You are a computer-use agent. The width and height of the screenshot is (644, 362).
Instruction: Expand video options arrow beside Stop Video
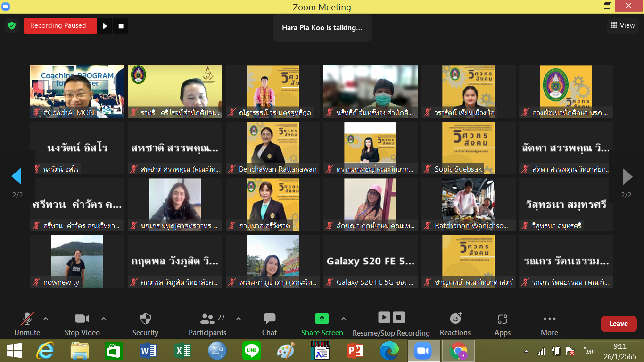coord(104,319)
